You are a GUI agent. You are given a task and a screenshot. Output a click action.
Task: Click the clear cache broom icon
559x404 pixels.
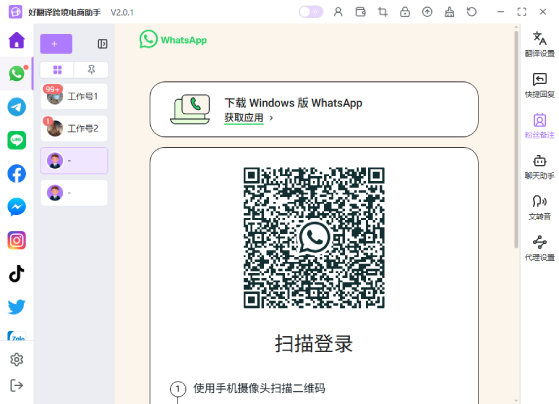pos(449,12)
